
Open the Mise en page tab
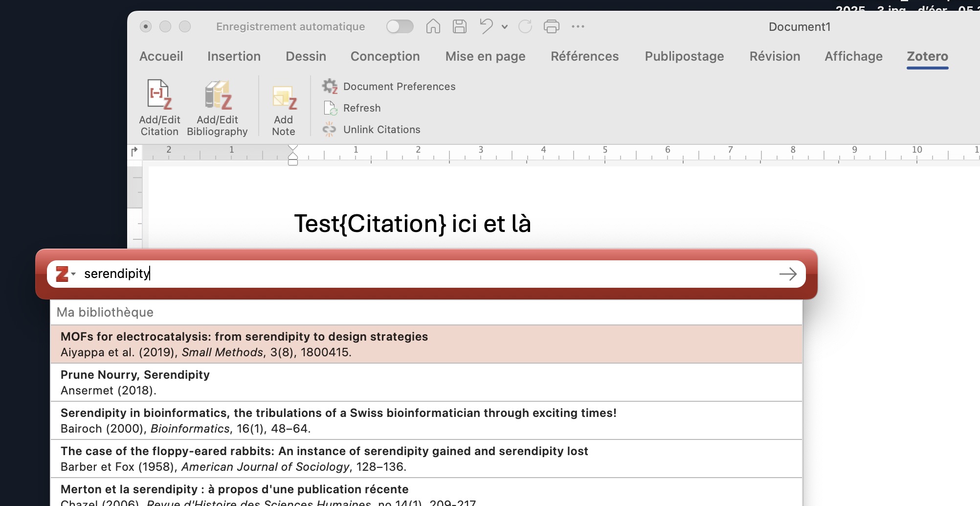tap(485, 56)
